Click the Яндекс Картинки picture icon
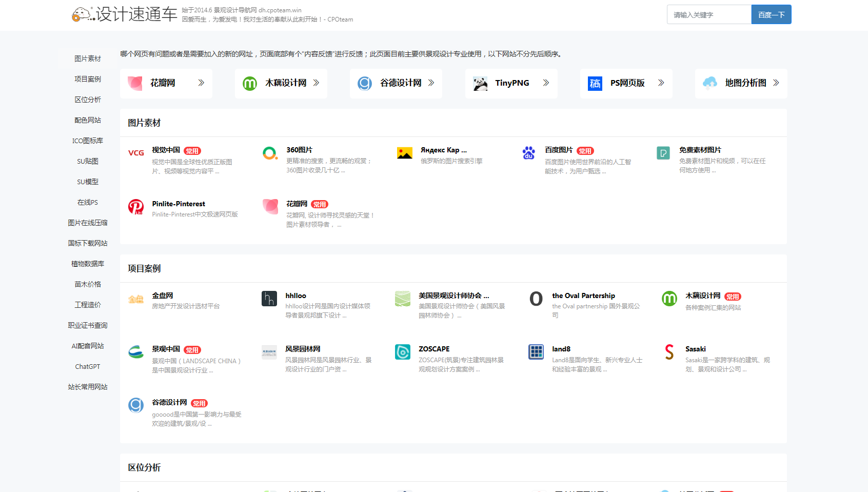Viewport: 868px width, 492px height. coord(405,153)
